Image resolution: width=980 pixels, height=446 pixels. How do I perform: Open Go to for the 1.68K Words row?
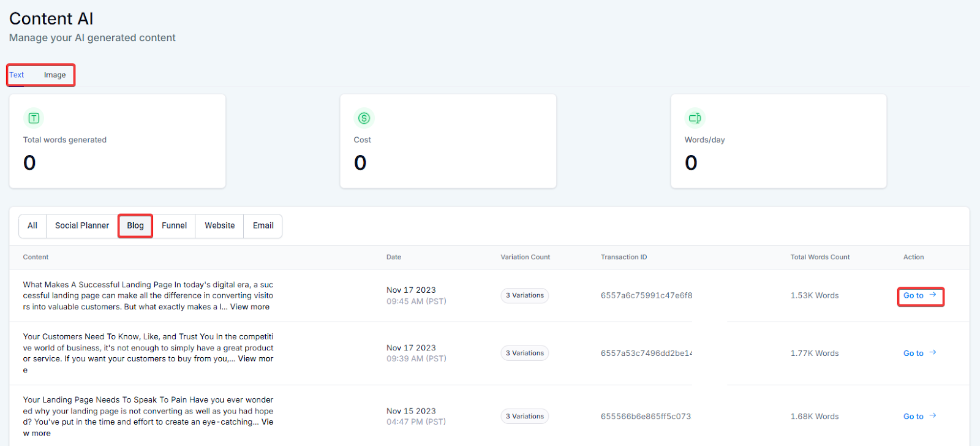920,416
